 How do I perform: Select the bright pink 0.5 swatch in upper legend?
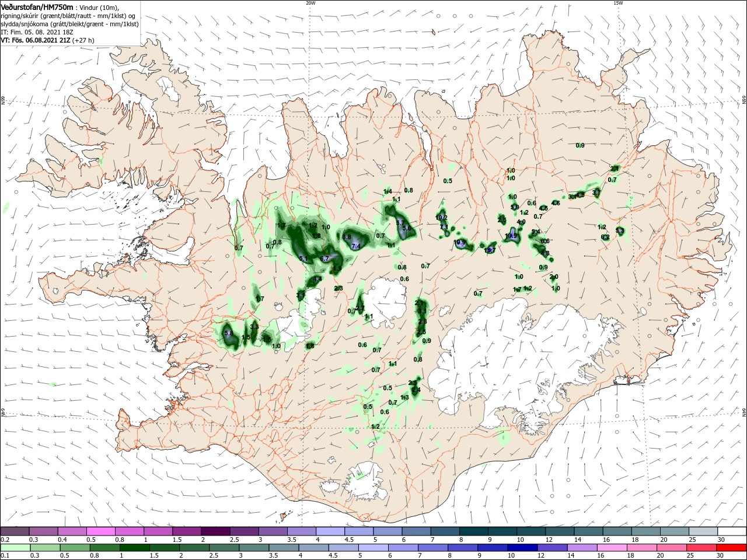[x=100, y=531]
